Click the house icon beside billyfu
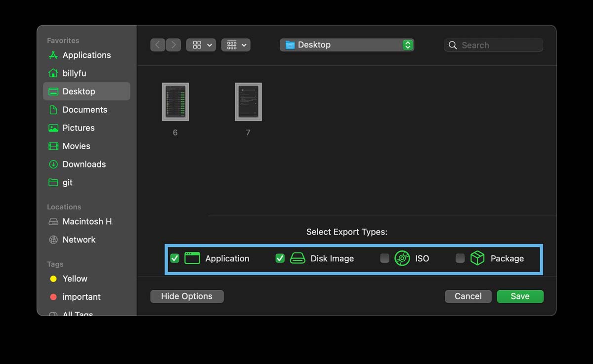The height and width of the screenshot is (364, 593). point(53,73)
